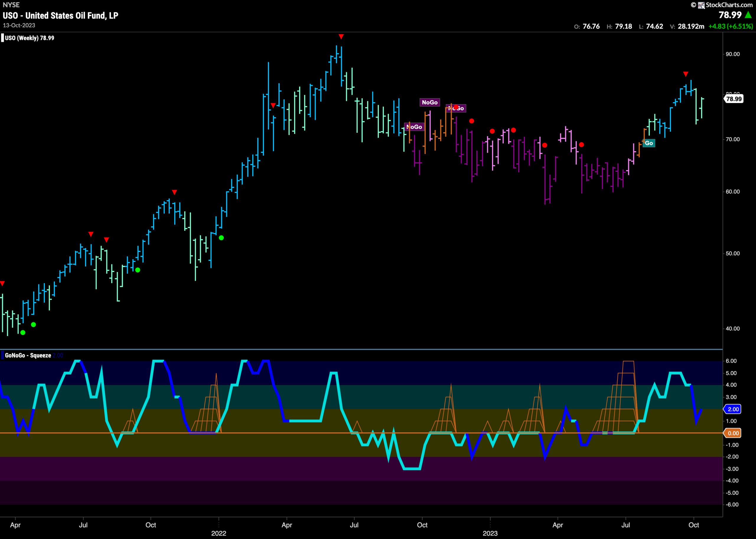Click the topmost NoGo label near October 2022
This screenshot has width=756, height=539.
(429, 102)
